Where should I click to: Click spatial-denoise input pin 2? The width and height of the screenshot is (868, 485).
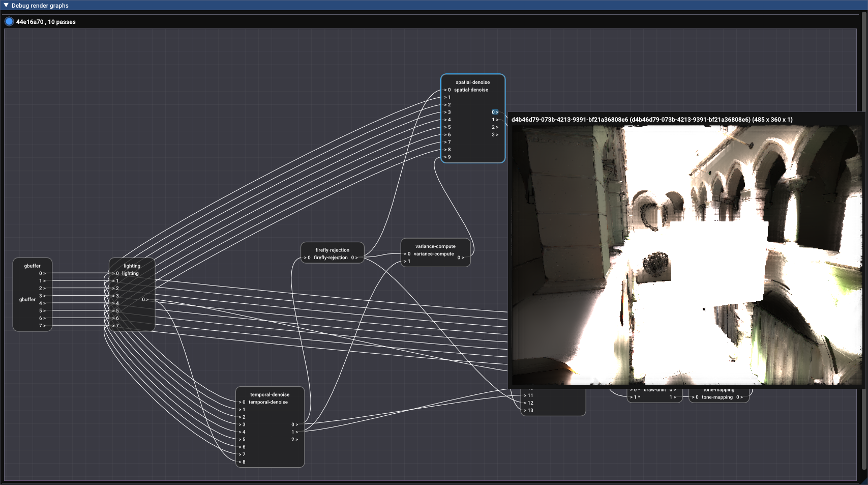447,105
